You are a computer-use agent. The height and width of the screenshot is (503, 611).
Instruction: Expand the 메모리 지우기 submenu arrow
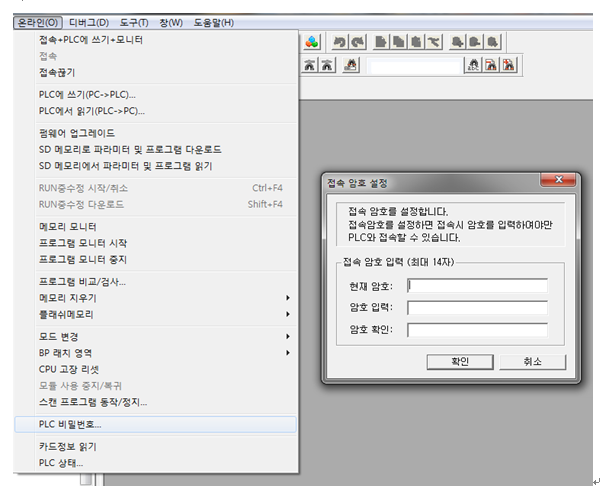pos(288,298)
